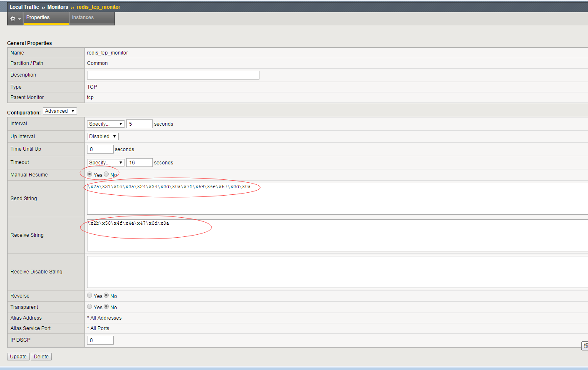Click the Delete button

tap(41, 357)
